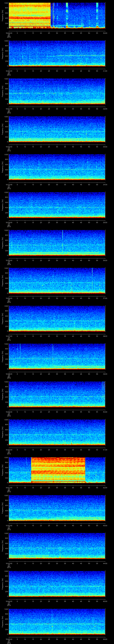Click the 18:35:00 start time label
The width and height of the screenshot is (114, 644).
point(9,260)
